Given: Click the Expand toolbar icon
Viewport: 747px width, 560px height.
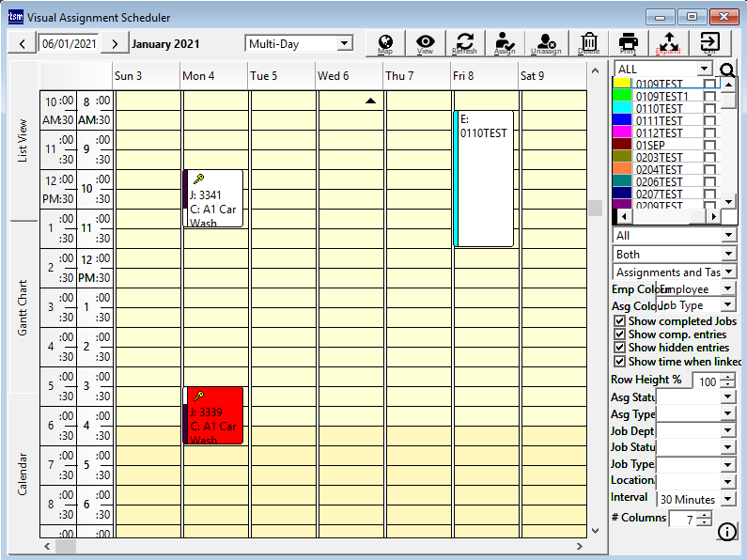Looking at the screenshot, I should point(668,43).
